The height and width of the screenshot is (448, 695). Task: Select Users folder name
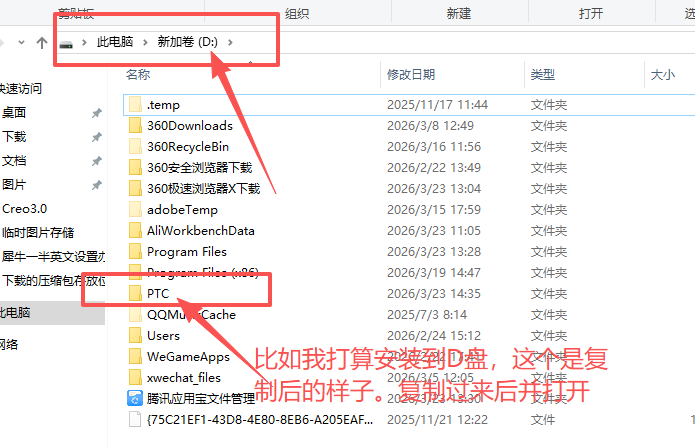tap(163, 335)
